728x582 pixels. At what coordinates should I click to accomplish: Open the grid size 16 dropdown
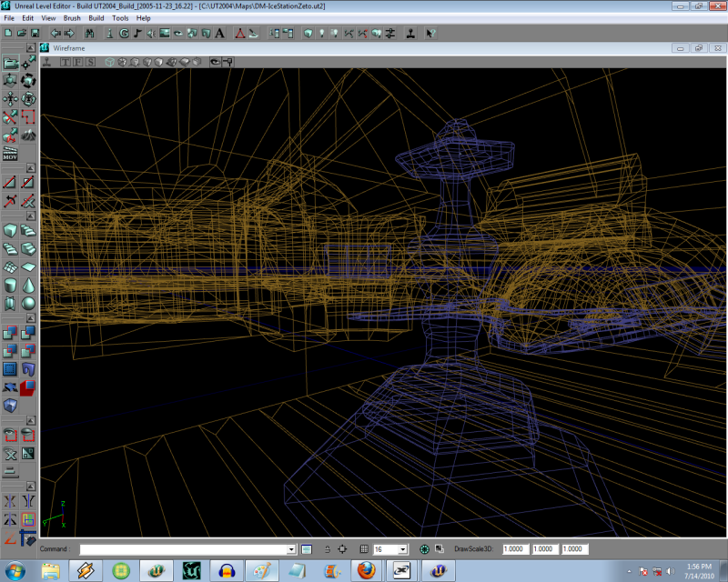point(402,549)
